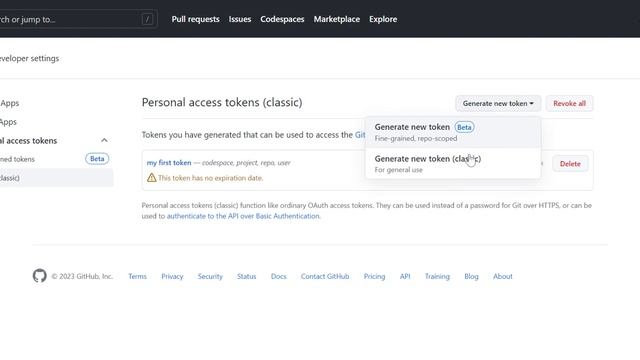Click the Developer settings breadcrumb text
640x360 pixels.
click(29, 58)
